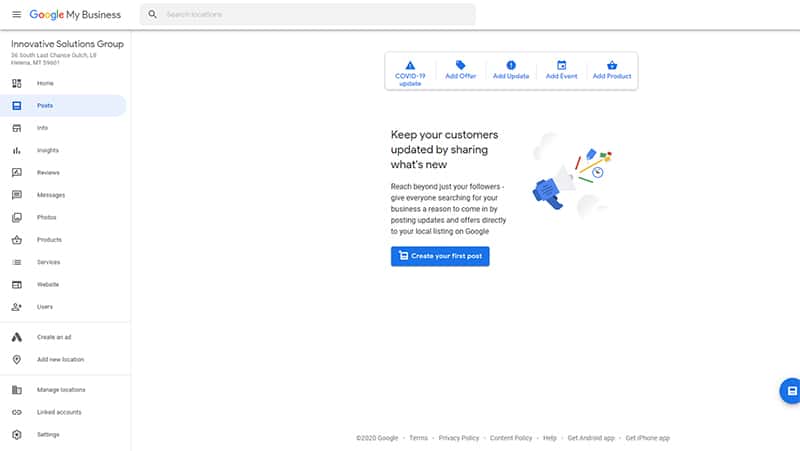Open Products label in sidebar
800x451 pixels.
click(49, 240)
